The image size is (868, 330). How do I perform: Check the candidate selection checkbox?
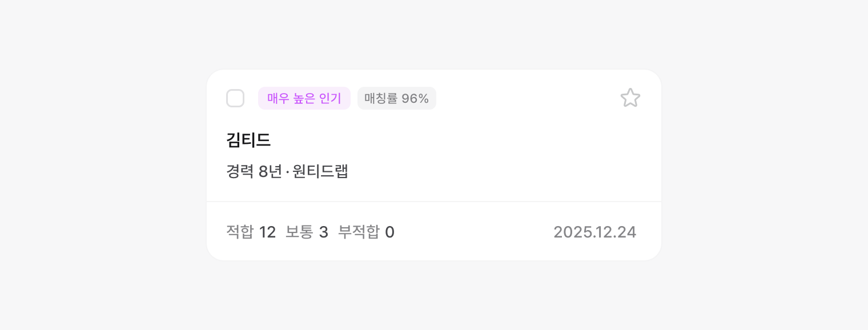(235, 98)
